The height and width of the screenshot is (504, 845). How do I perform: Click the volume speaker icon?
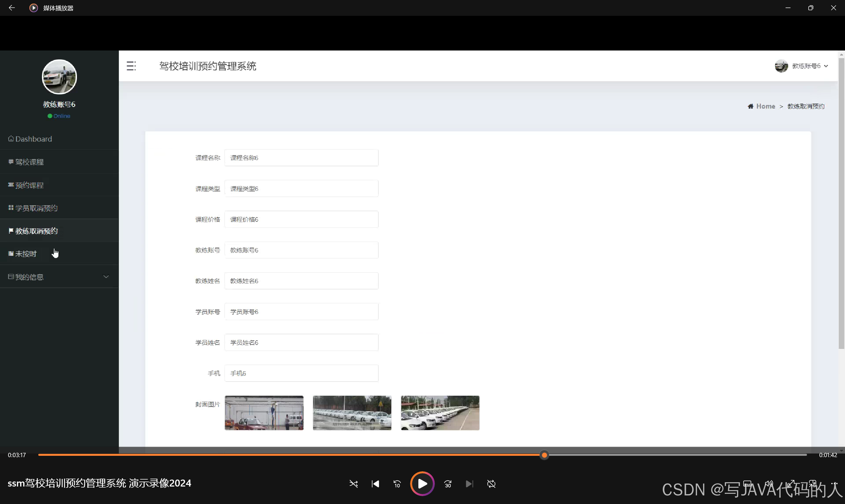tap(768, 483)
